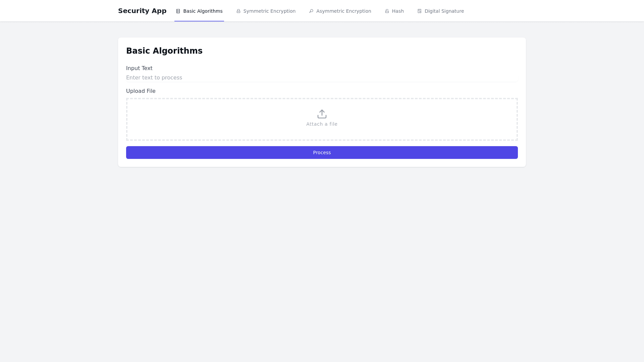Screen dimensions: 644x362
Task: Click the lock icon beside Symmetric Encryption
Action: point(238,11)
